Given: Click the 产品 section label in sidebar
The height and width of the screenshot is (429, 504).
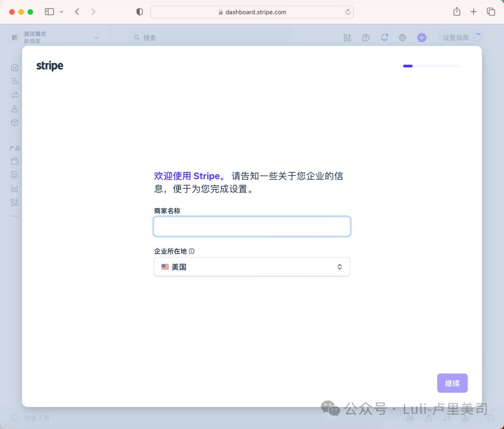Looking at the screenshot, I should 14,148.
